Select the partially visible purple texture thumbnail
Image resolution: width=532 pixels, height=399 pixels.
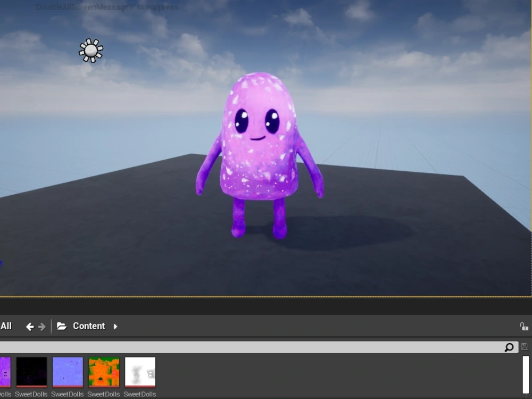pos(5,372)
